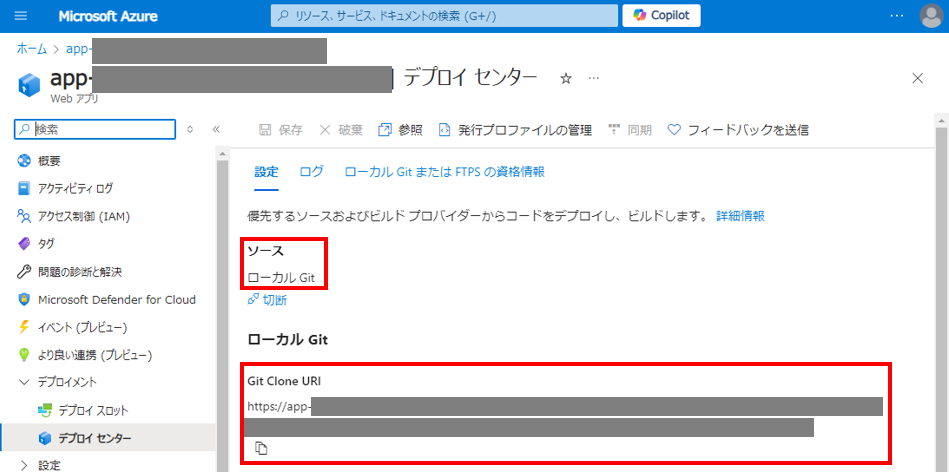949x472 pixels.
Task: Close the デプロイ センター blade
Action: click(918, 78)
